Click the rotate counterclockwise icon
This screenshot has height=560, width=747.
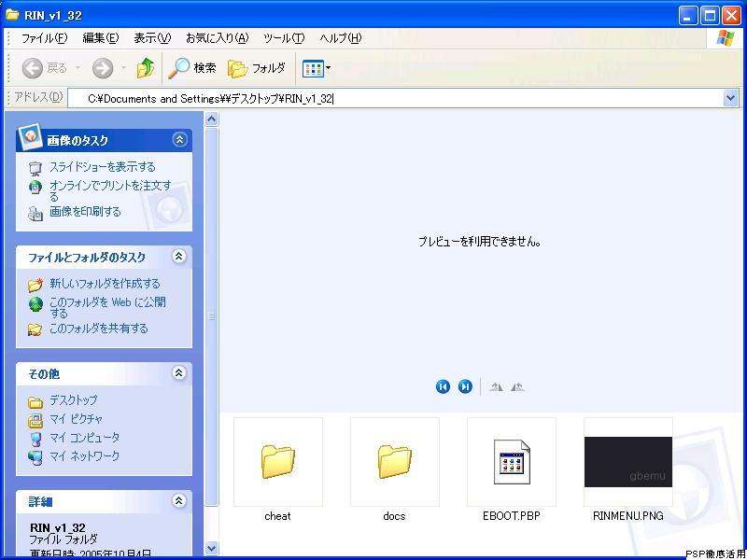point(517,386)
